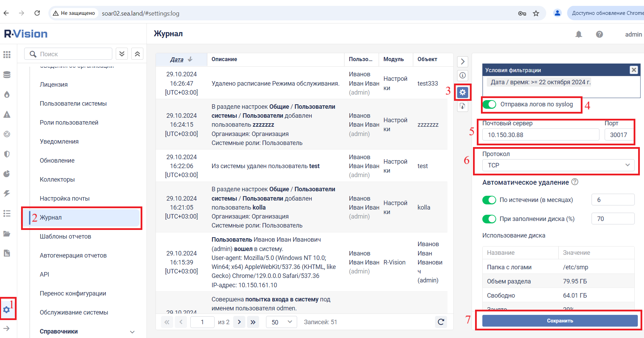Toggle deletion on disk fill switch

click(x=489, y=219)
